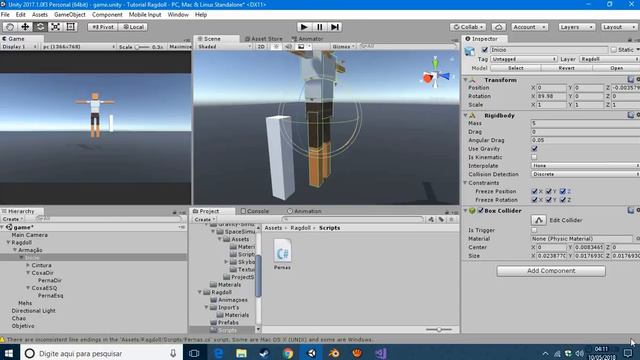Toggle Is Trigger checkbox

(534, 230)
